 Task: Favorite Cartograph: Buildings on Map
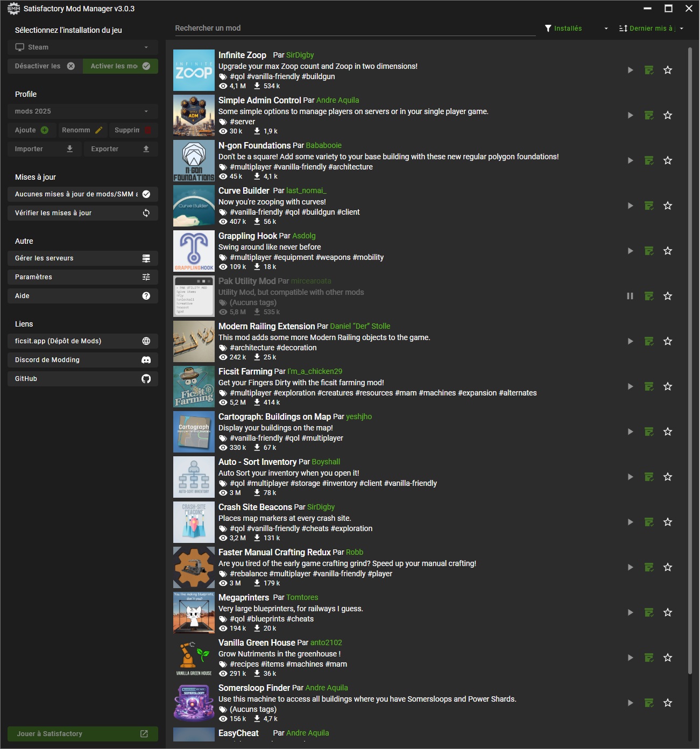click(668, 432)
